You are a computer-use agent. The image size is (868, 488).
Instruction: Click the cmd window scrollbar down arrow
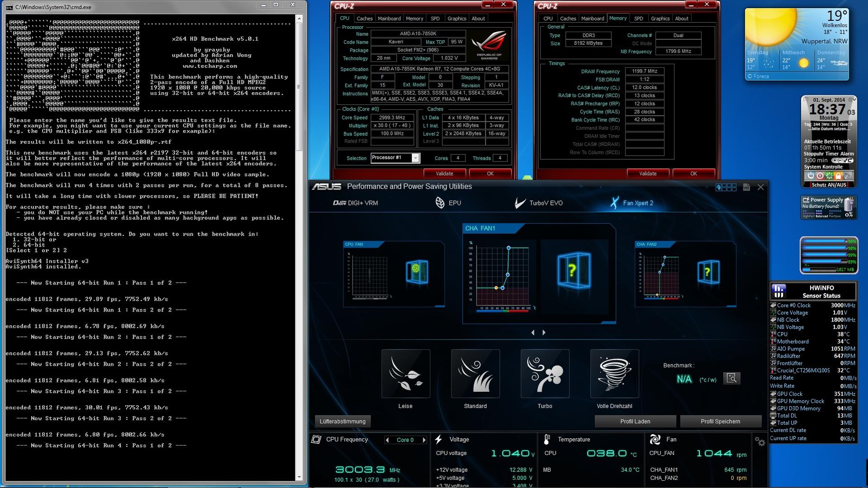pyautogui.click(x=299, y=478)
